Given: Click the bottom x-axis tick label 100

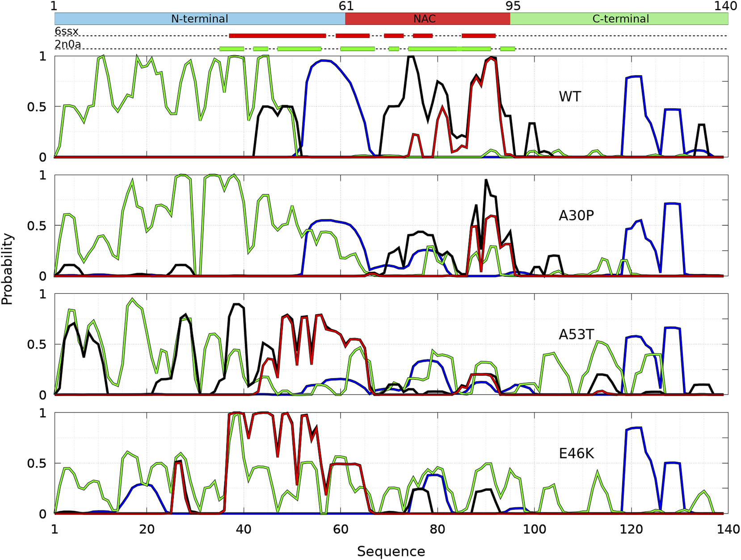Looking at the screenshot, I should [535, 530].
